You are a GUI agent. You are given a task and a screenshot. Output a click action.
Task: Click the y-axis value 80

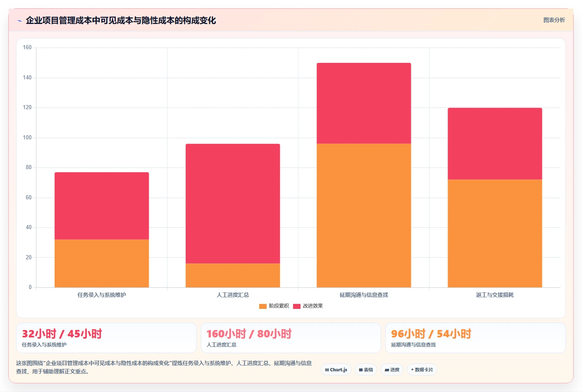click(29, 167)
